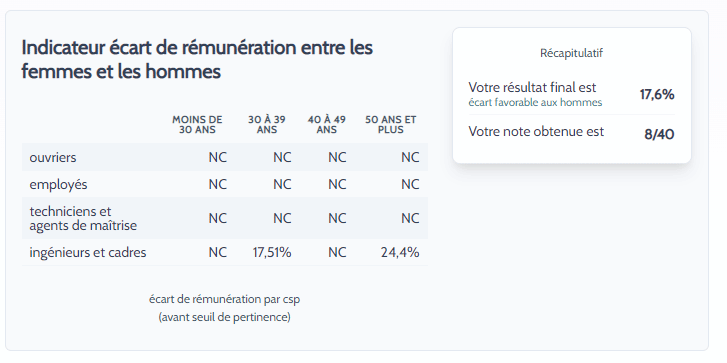This screenshot has width=727, height=363.
Task: Click NC cell for employés 50 ans et plus
Action: (x=410, y=185)
